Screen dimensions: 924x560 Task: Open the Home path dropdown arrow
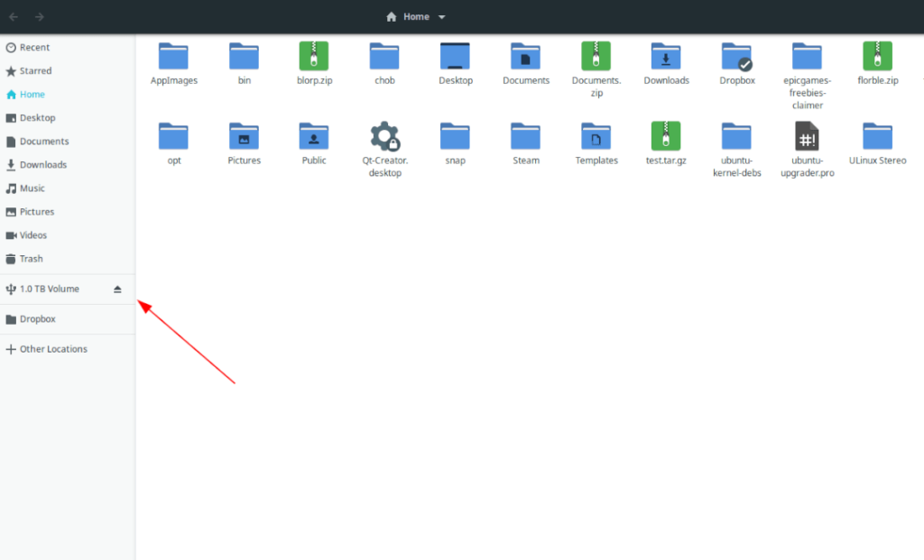pyautogui.click(x=441, y=17)
